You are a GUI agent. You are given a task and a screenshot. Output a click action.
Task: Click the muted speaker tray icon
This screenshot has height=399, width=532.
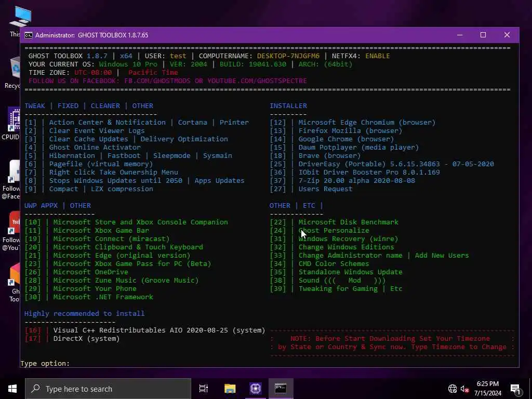464,389
